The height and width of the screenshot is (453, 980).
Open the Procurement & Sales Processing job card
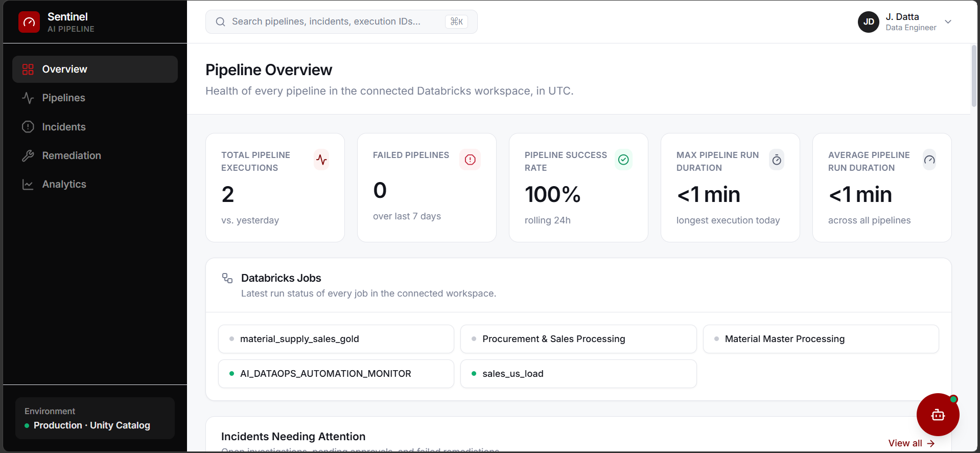pos(578,339)
